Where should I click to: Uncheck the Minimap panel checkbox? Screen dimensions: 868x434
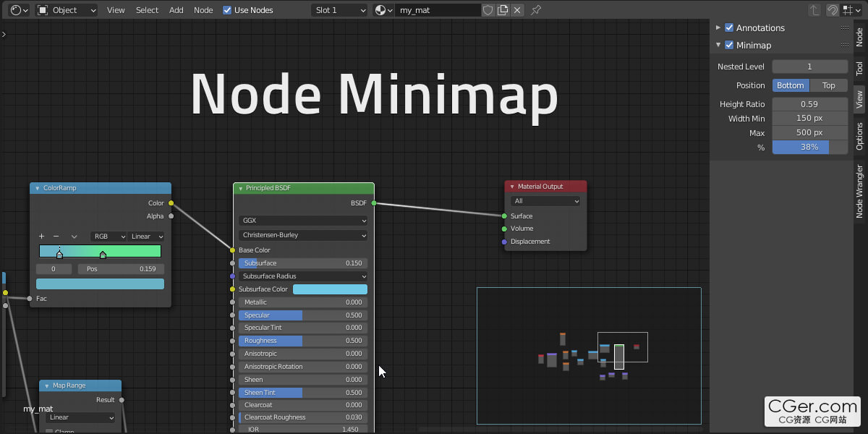(729, 45)
